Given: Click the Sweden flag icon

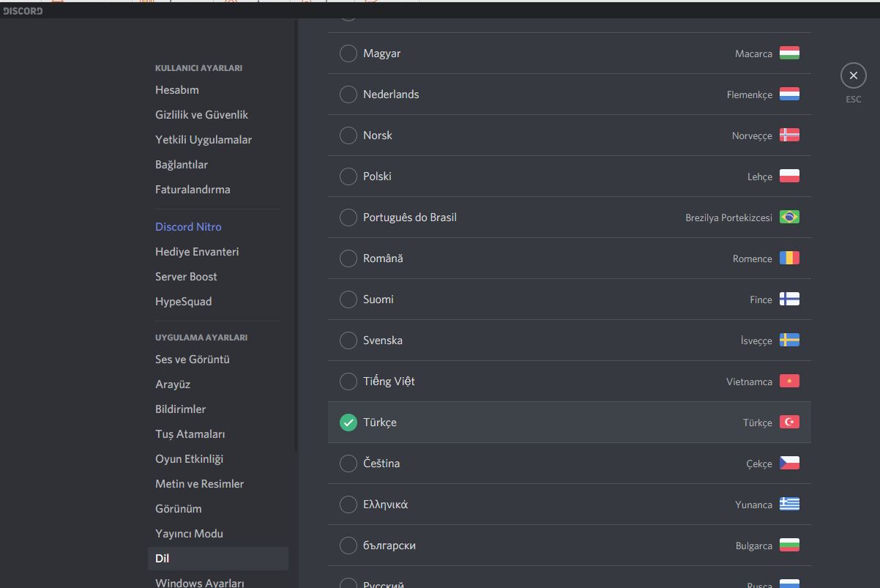Looking at the screenshot, I should click(789, 340).
